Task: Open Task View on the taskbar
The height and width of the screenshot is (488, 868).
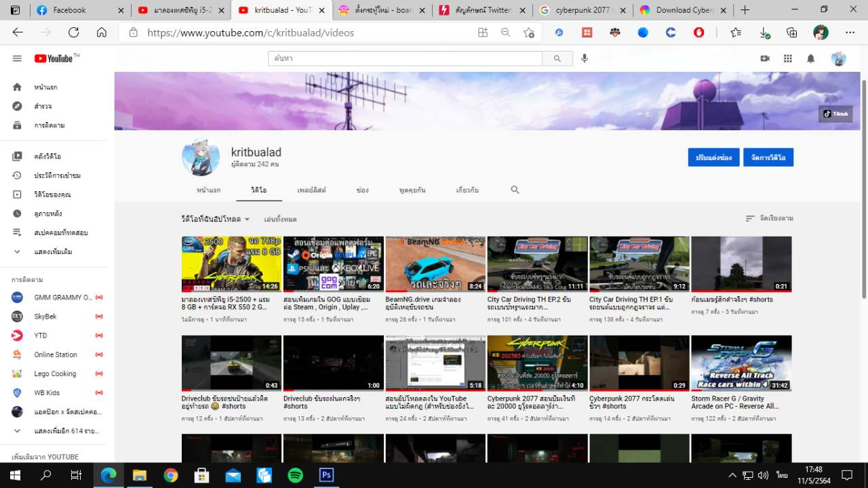Action: point(76,475)
